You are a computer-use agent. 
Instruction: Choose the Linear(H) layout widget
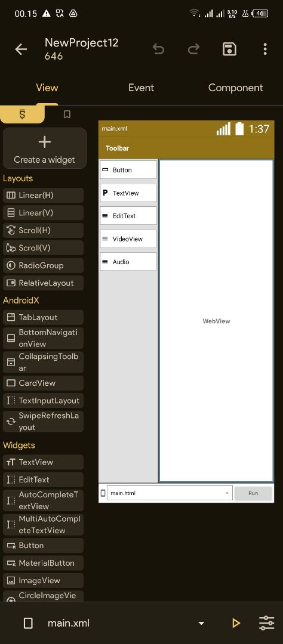(x=43, y=195)
